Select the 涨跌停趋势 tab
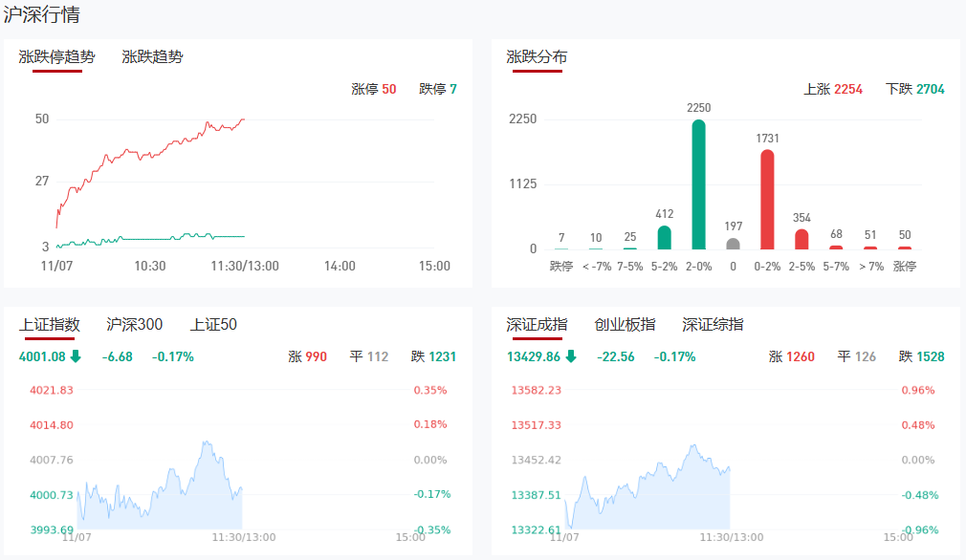 [x=57, y=56]
